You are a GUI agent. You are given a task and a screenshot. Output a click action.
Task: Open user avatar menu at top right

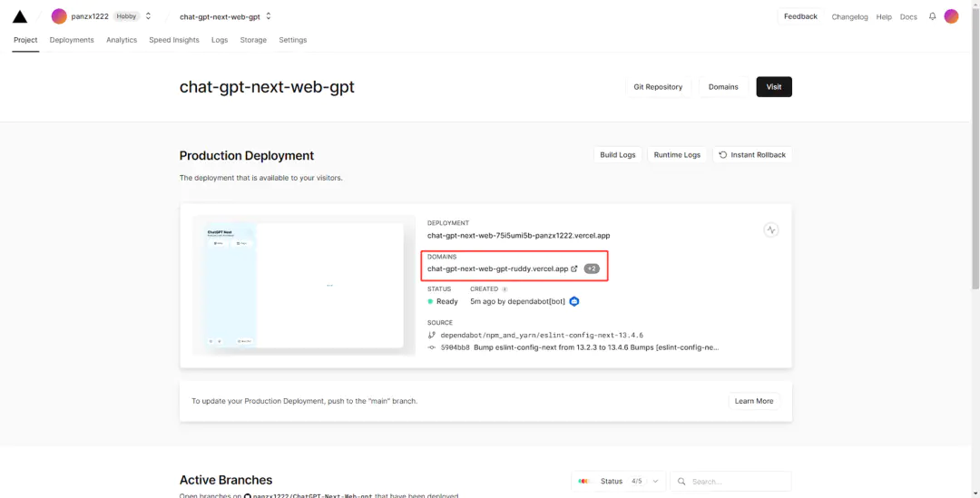coord(951,16)
